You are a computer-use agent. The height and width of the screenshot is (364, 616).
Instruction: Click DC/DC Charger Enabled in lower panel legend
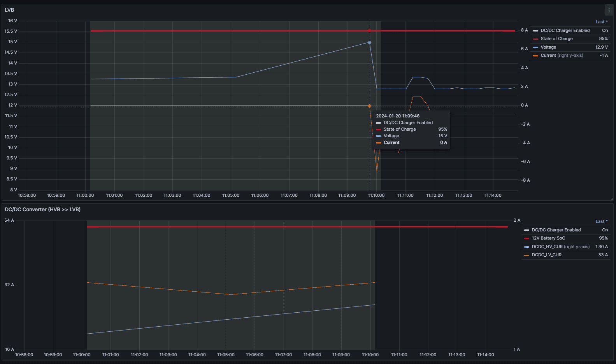(556, 230)
